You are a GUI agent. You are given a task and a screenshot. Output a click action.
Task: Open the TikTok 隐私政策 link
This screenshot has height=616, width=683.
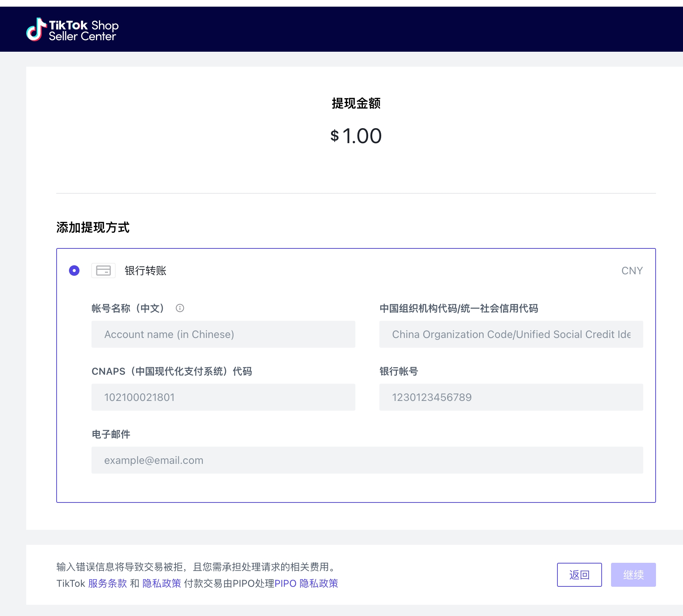[x=162, y=583]
